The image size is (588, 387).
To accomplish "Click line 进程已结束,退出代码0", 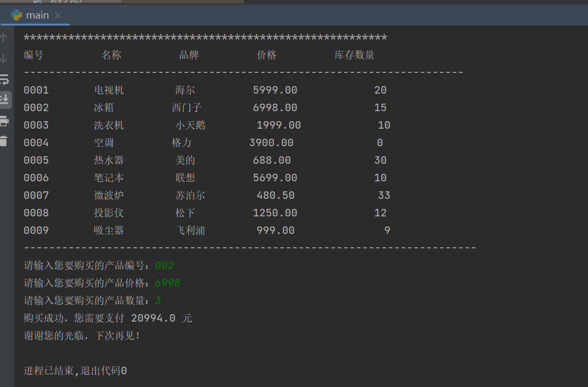I will (x=76, y=371).
